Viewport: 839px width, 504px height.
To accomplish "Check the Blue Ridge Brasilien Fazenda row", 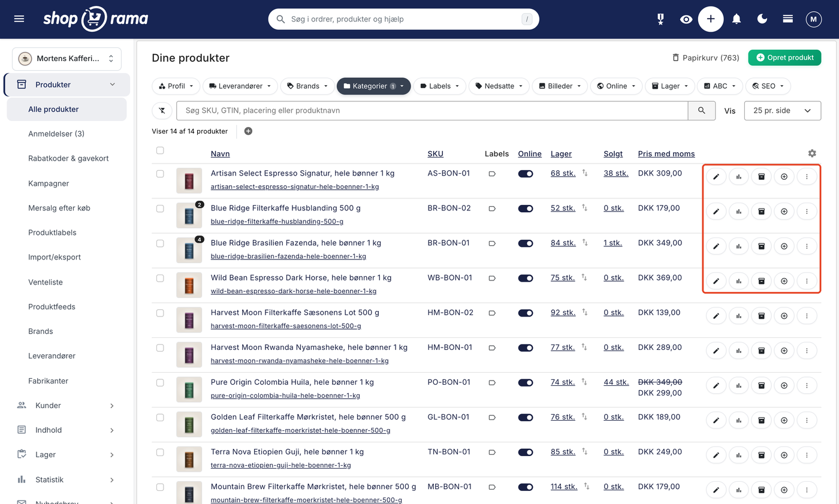I will coord(160,243).
